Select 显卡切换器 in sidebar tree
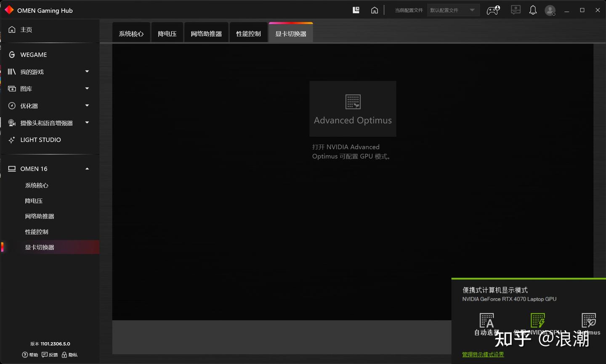 (x=40, y=247)
